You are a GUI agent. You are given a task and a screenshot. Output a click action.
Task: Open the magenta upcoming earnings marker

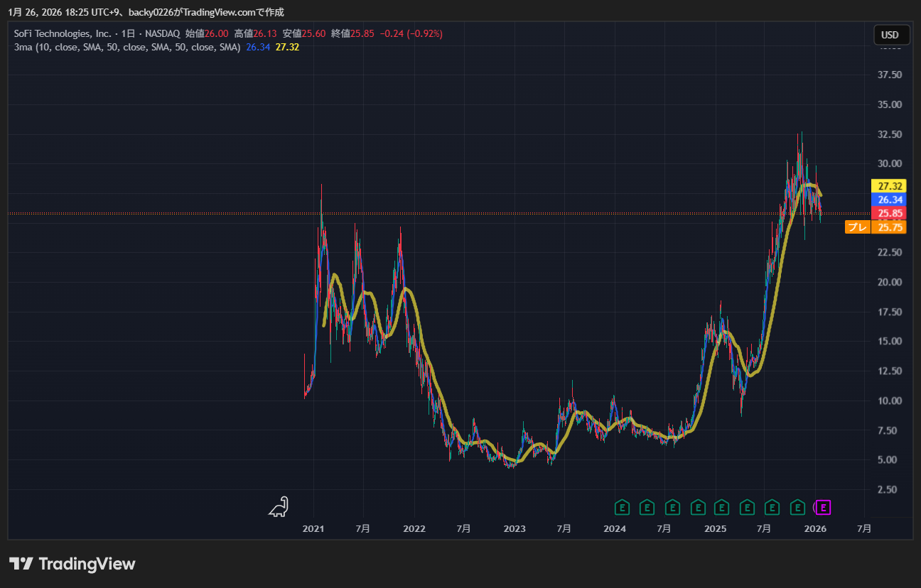pos(823,507)
